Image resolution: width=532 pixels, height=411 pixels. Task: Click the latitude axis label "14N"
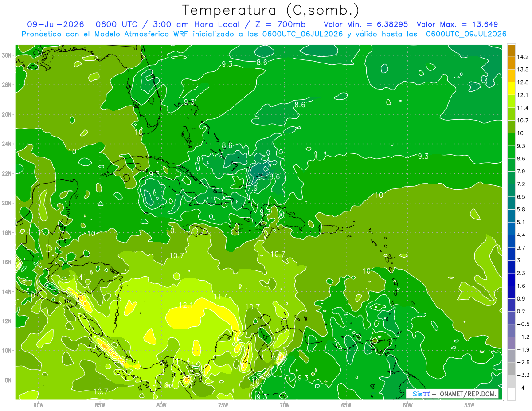(8, 291)
